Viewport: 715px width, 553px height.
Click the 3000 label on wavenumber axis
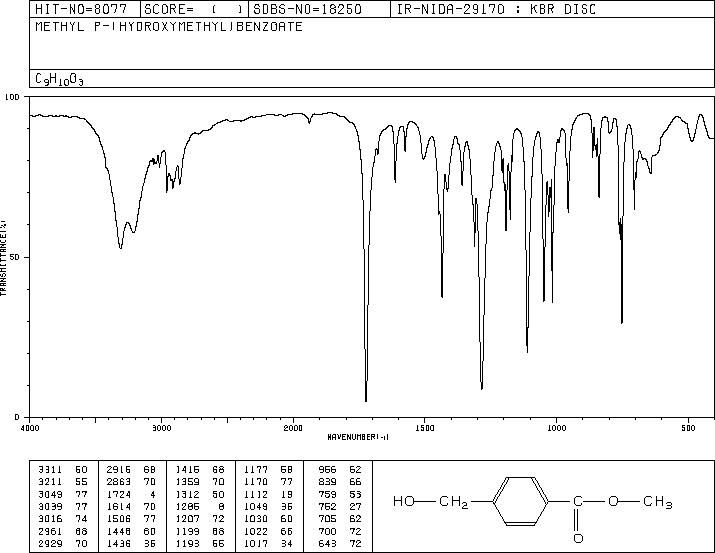pyautogui.click(x=161, y=428)
